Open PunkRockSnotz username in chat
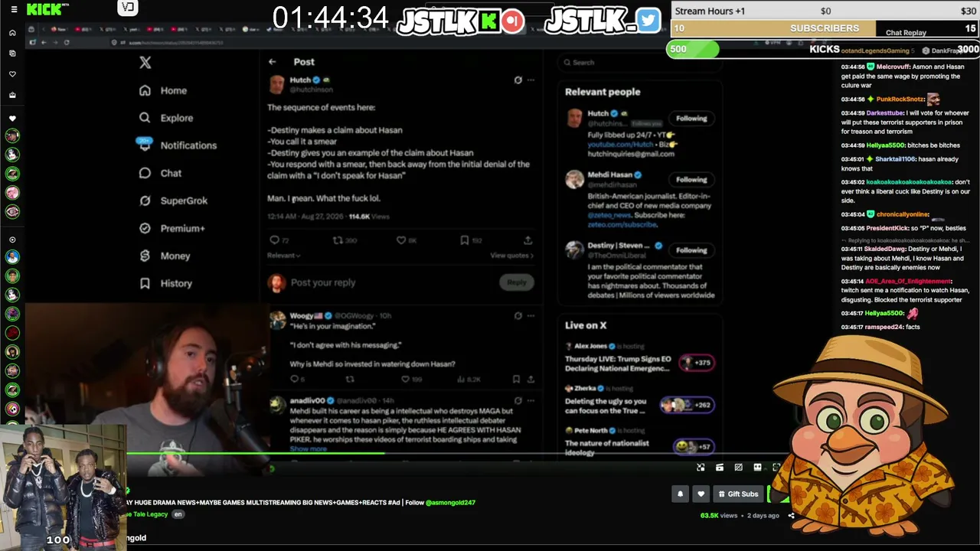This screenshot has width=980, height=551. pyautogui.click(x=900, y=99)
